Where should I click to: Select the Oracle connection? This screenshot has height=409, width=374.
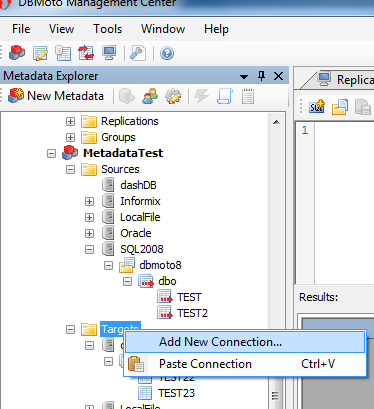click(135, 233)
